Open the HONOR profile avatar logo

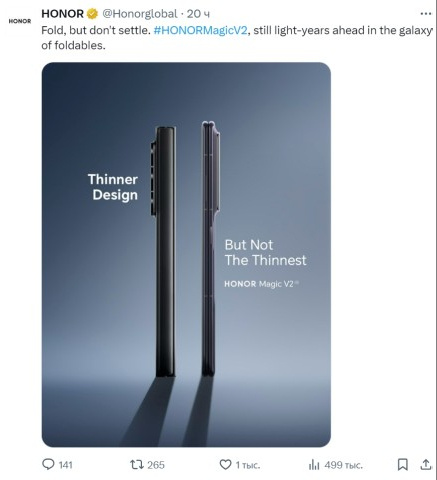(x=20, y=21)
